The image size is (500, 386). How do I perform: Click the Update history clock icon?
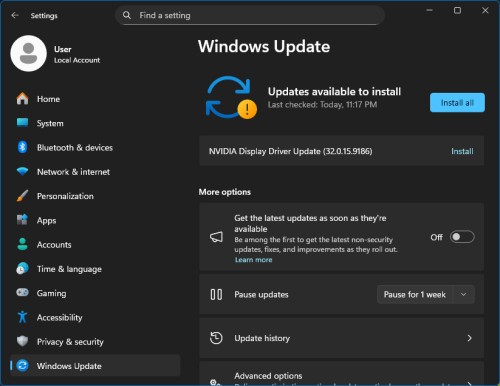click(216, 338)
